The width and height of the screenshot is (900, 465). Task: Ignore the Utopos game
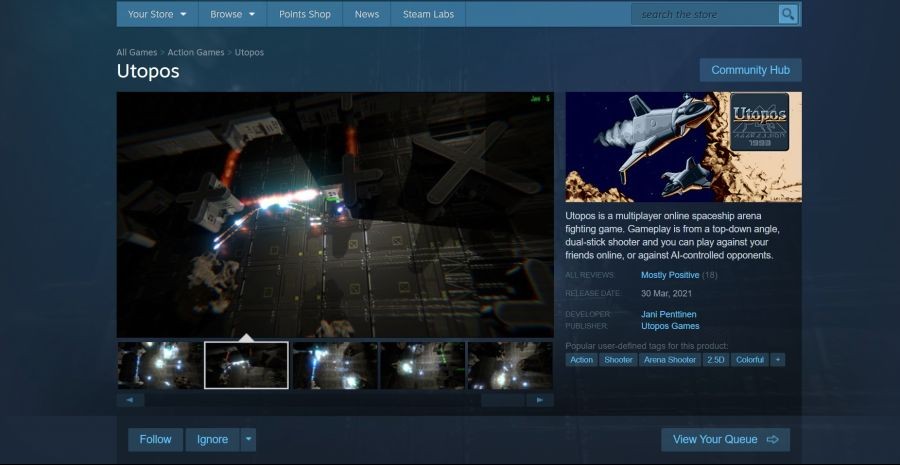click(x=212, y=440)
